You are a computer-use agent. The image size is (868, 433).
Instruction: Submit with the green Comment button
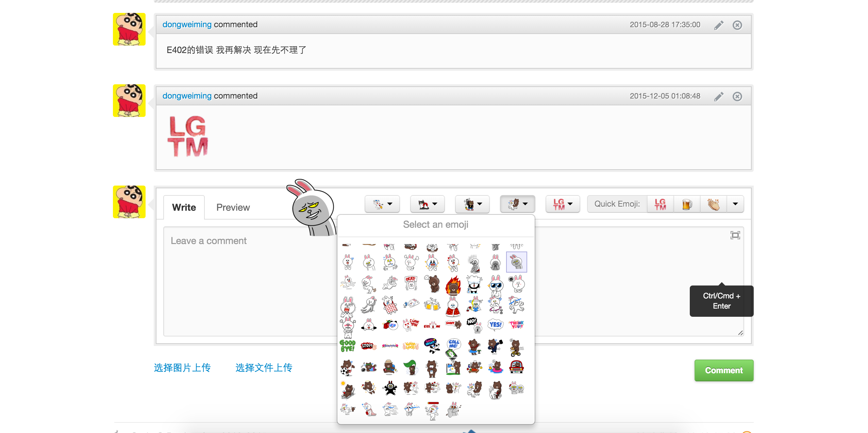(x=724, y=370)
